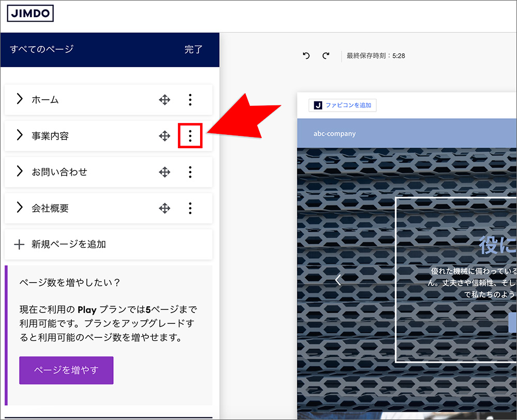Open the three-dot menu for 事業内容
Image resolution: width=517 pixels, height=420 pixels.
point(190,136)
